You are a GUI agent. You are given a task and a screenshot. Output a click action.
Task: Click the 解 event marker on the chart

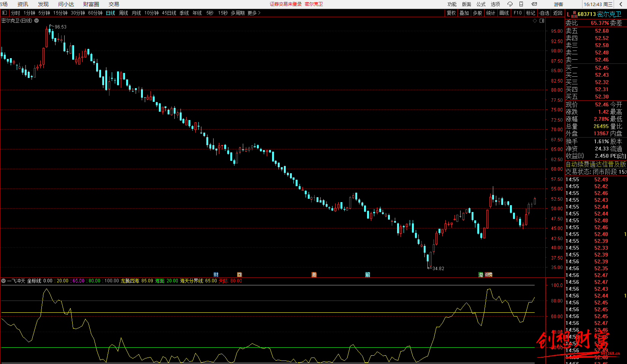coord(368,275)
